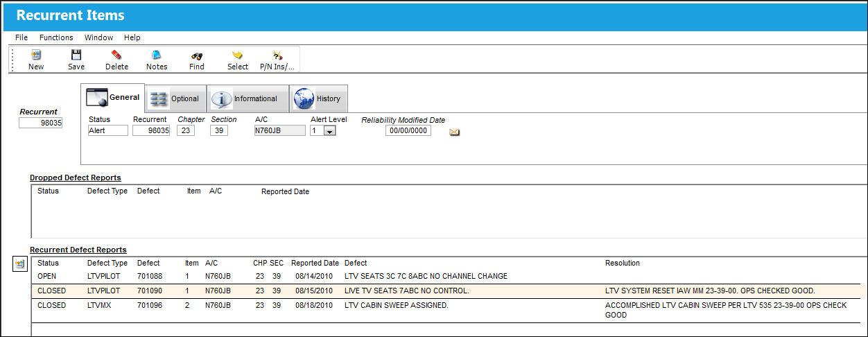Click the Reliability Modified Date field

click(408, 130)
